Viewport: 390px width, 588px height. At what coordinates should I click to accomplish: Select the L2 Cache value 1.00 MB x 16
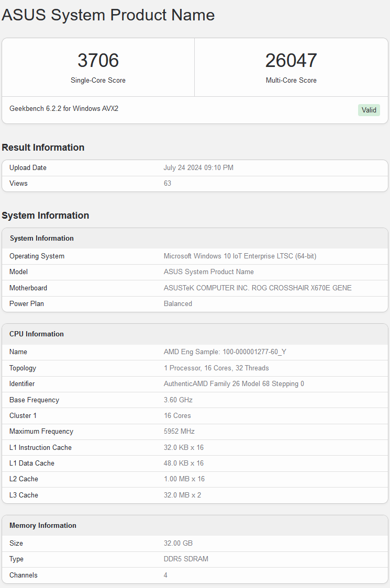click(x=184, y=479)
